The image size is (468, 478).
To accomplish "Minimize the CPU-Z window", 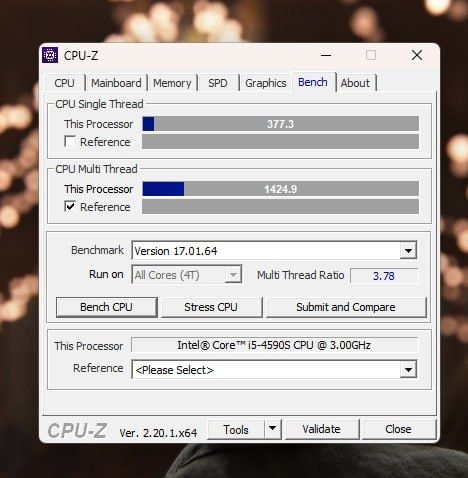I will point(326,55).
